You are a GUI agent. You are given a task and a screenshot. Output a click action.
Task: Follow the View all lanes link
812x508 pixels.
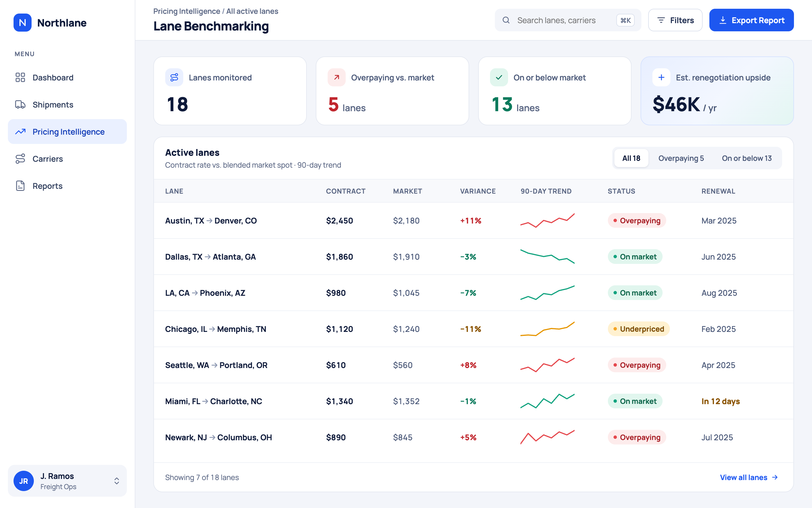749,478
